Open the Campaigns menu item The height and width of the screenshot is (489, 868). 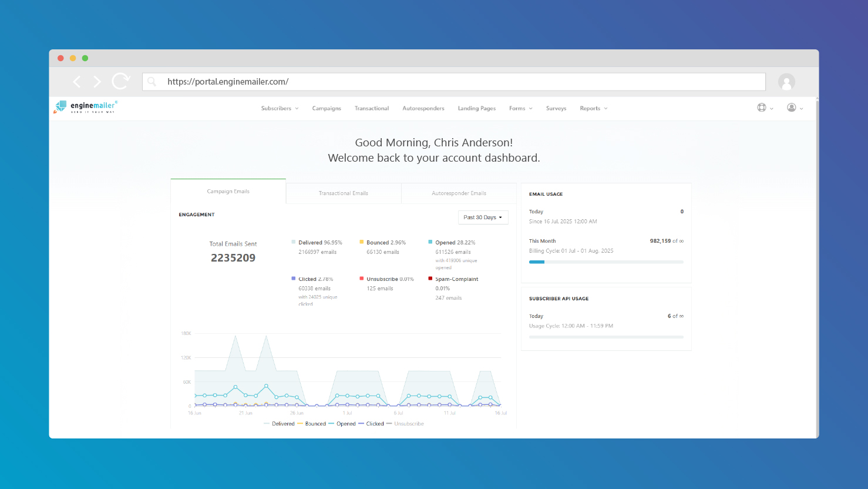[327, 108]
